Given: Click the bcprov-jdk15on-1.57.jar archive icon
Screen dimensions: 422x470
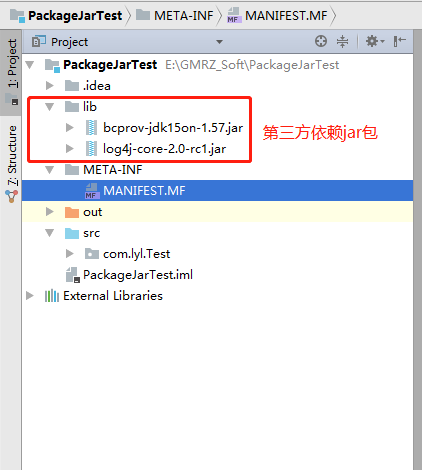Looking at the screenshot, I should point(91,128).
